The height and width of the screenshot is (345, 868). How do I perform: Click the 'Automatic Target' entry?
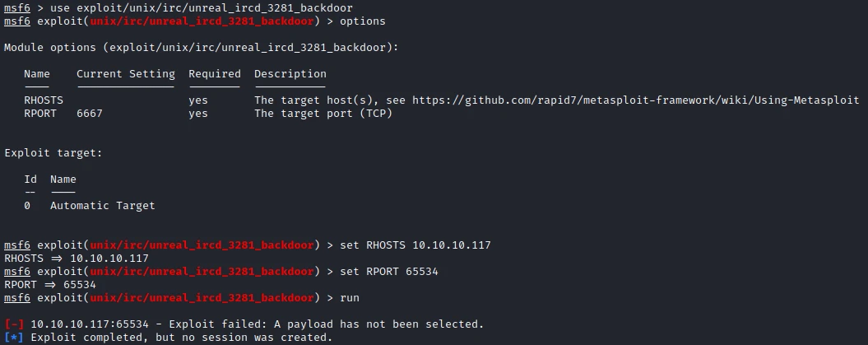click(x=103, y=206)
